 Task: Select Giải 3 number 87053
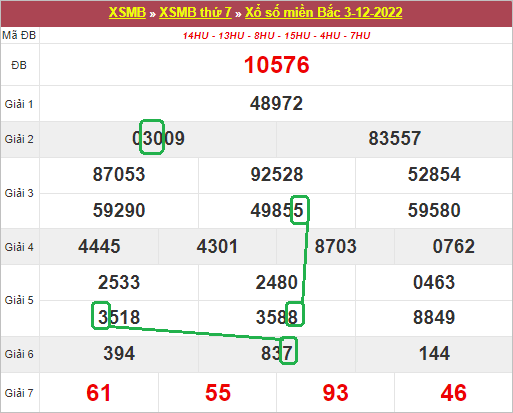(x=119, y=174)
